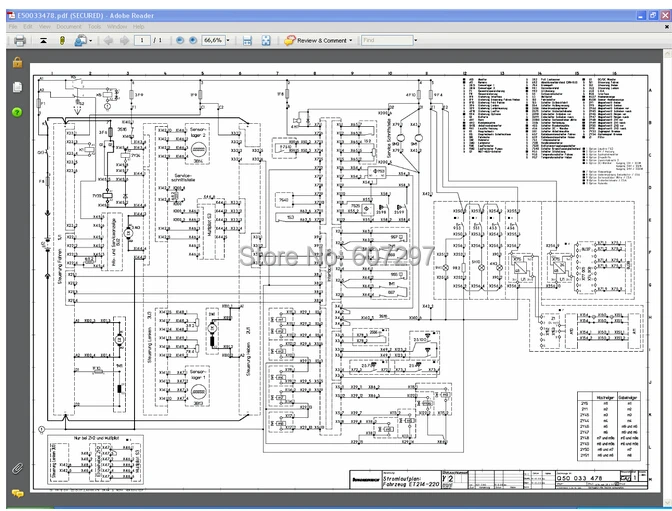Click the page number input field

tap(144, 40)
